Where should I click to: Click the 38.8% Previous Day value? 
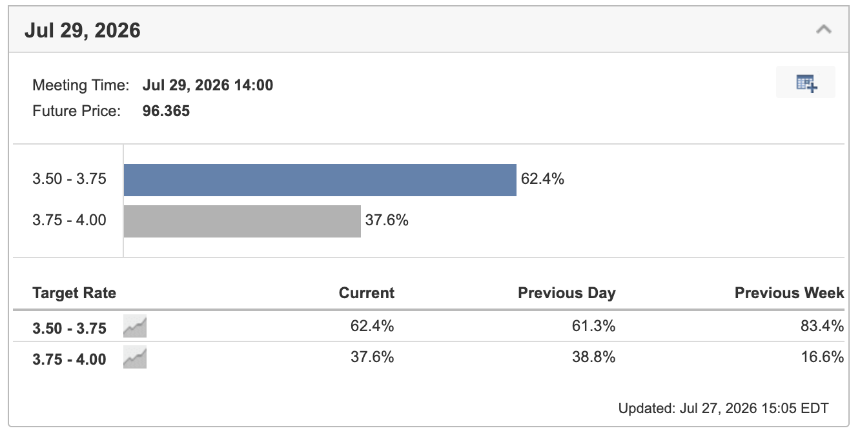[x=593, y=357]
